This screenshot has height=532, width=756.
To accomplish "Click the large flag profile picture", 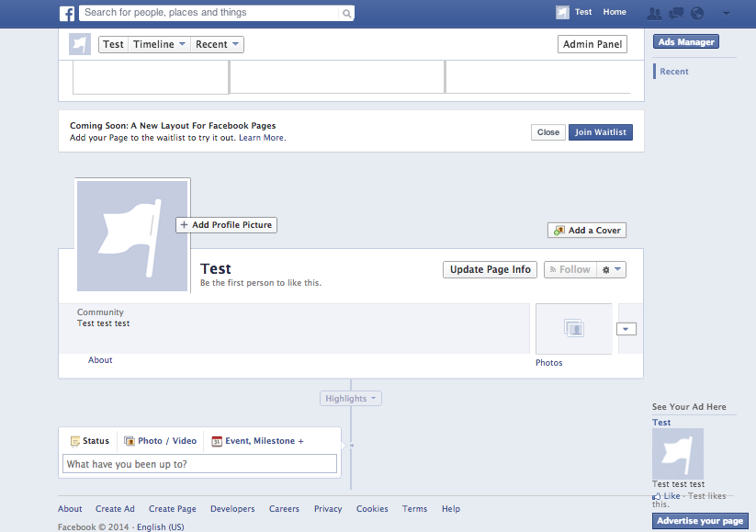I will (x=132, y=236).
